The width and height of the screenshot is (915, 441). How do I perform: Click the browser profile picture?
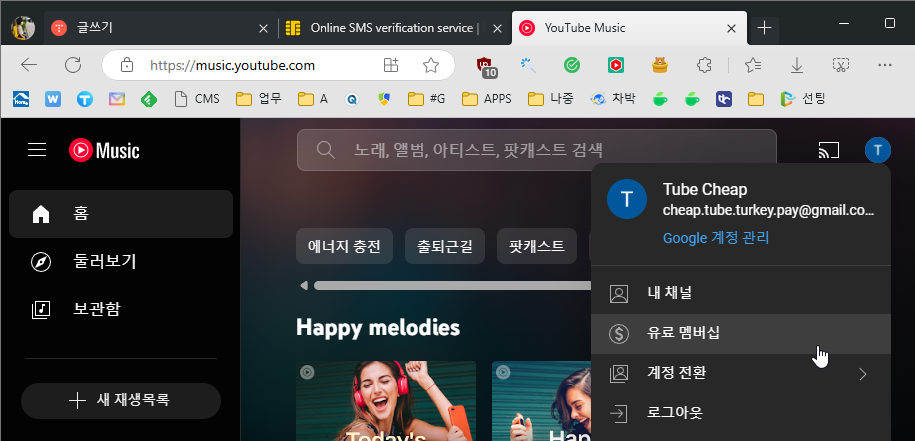23,27
